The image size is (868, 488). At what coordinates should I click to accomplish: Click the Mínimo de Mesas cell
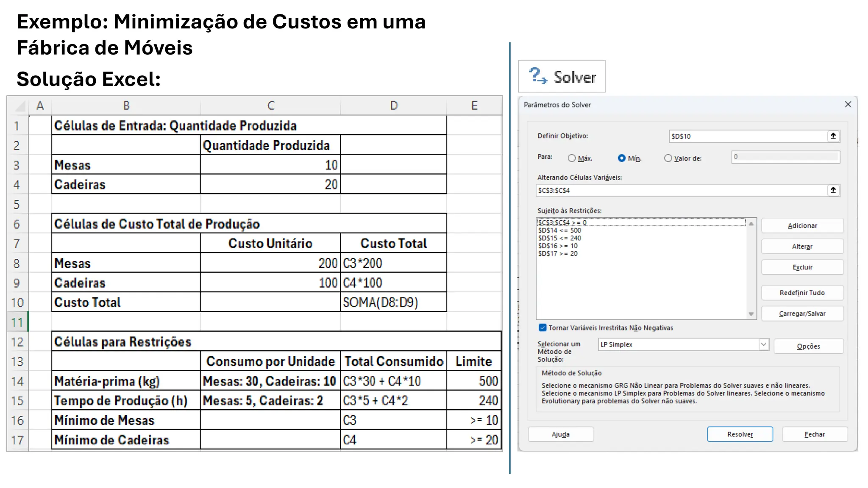tap(126, 420)
